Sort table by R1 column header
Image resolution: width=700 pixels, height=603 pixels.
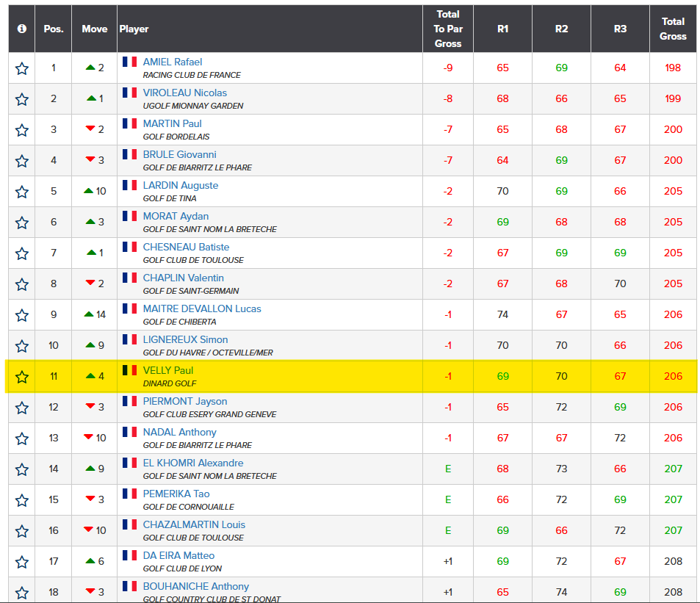pos(502,29)
